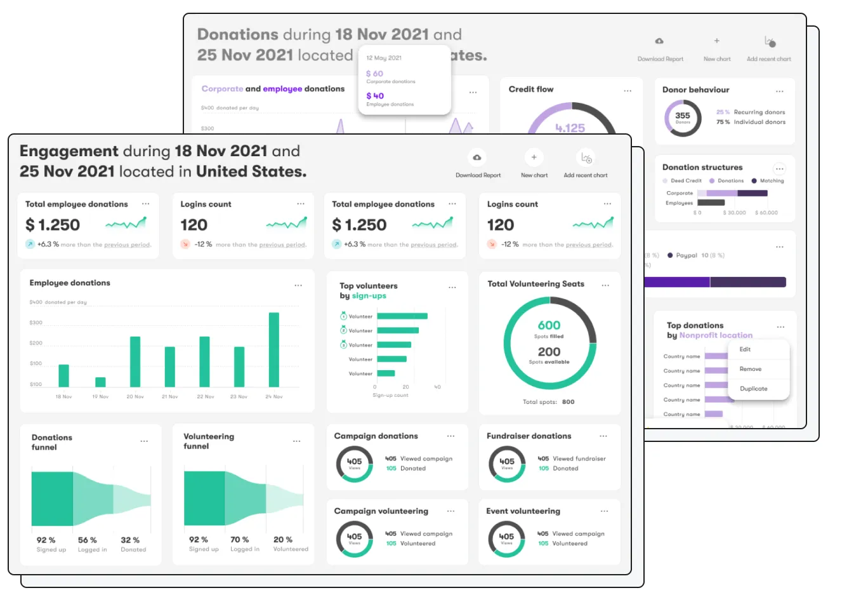The width and height of the screenshot is (868, 602).
Task: Click the "75 %" Individual donors label
Action: (x=751, y=123)
